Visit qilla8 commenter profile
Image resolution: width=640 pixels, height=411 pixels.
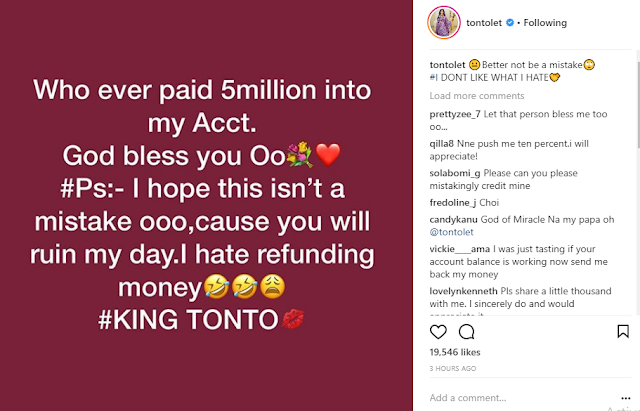pyautogui.click(x=442, y=144)
